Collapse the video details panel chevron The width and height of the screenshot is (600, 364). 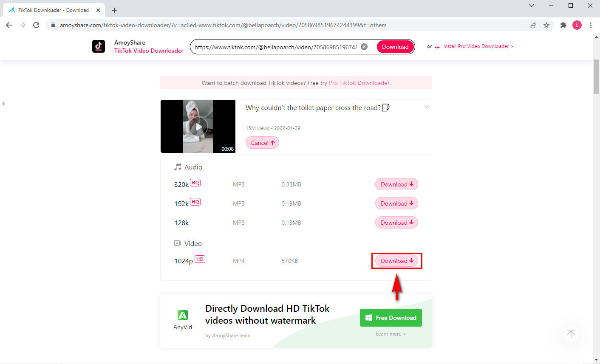pyautogui.click(x=426, y=107)
